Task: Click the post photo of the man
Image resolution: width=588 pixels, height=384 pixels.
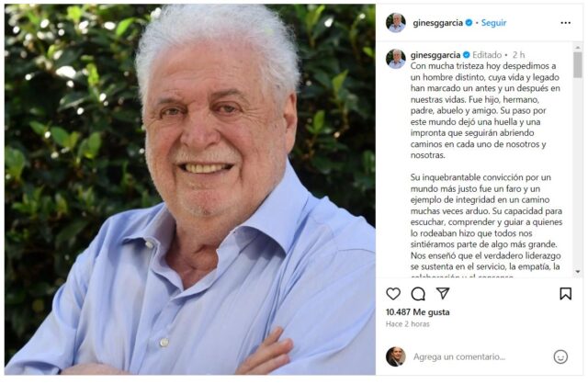Action: (190, 189)
